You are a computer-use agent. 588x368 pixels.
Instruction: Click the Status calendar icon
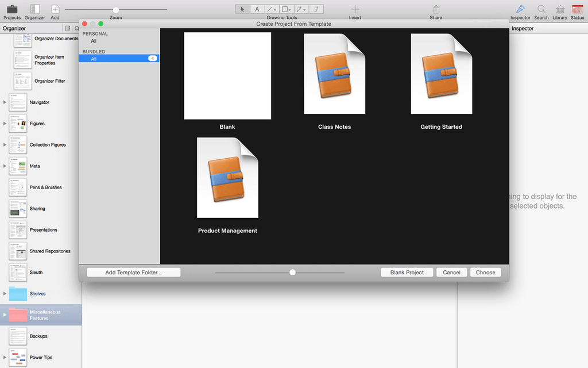(x=577, y=9)
